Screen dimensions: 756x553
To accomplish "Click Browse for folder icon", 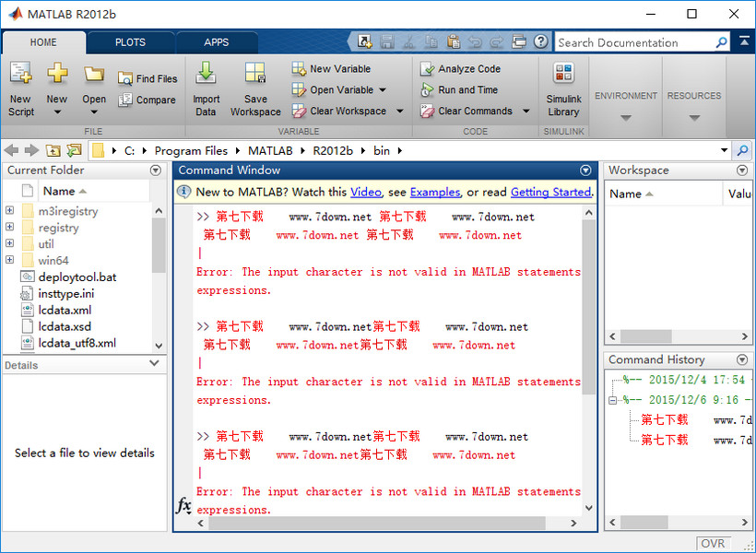I will pos(75,150).
